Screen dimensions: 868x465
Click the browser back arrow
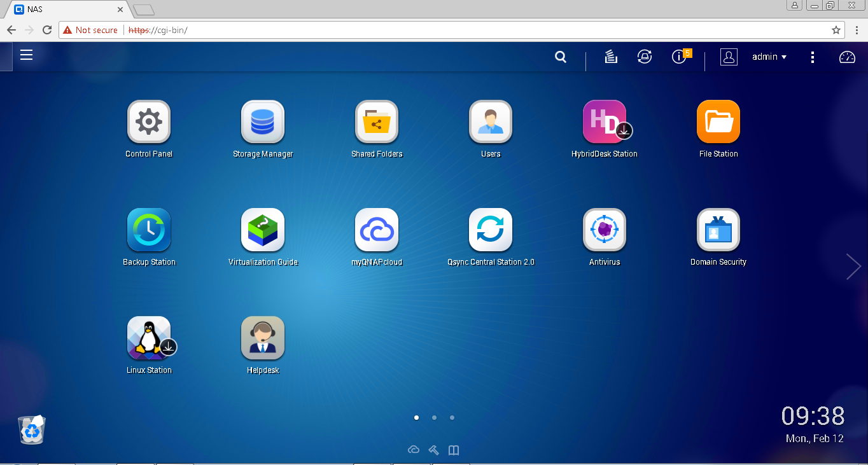point(11,30)
